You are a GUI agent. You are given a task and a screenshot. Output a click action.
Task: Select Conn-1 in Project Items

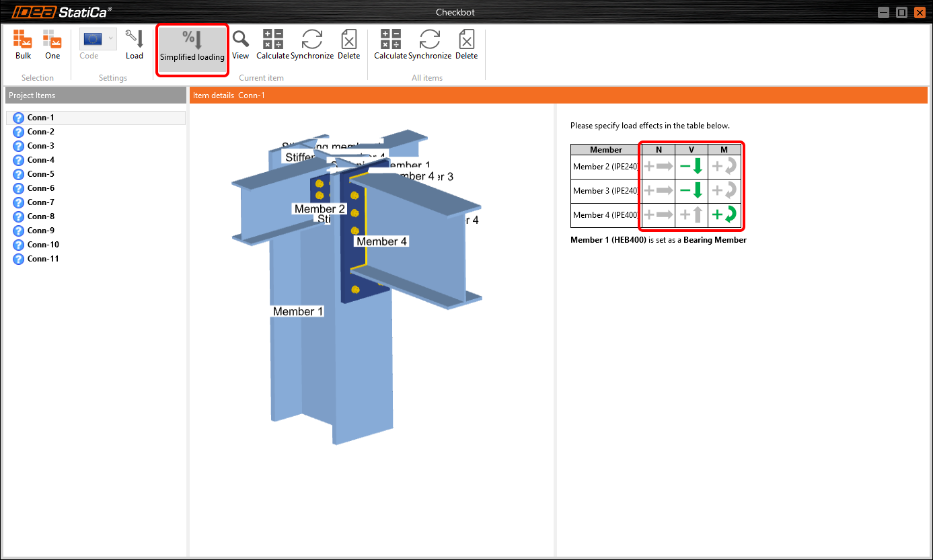(96, 118)
